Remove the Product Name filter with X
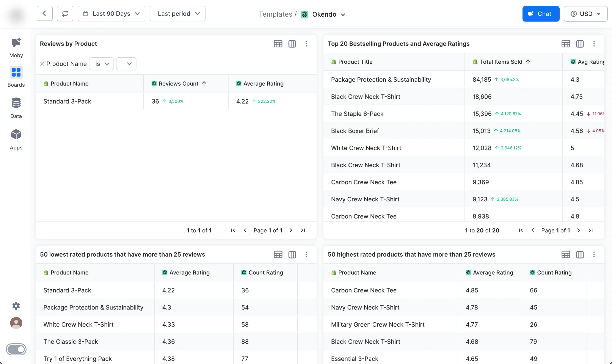The image size is (612, 364). coord(42,64)
